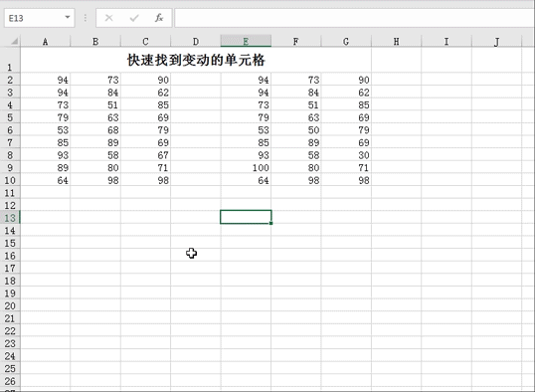Click cell A7 containing 85
Screen dimensions: 535x392
pyautogui.click(x=46, y=142)
